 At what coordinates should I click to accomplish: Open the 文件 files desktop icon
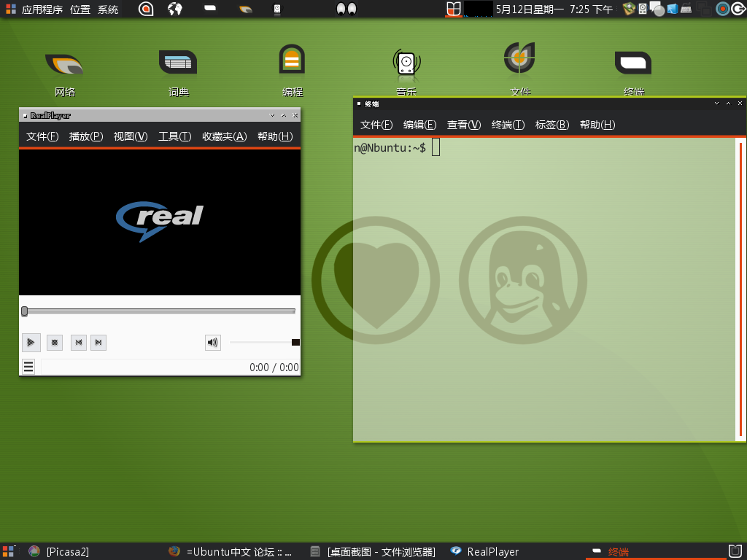click(x=519, y=58)
